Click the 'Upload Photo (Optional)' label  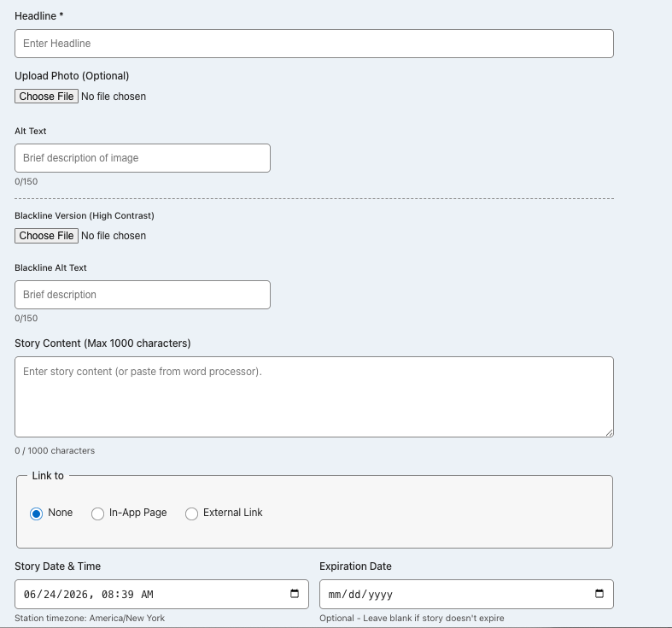pyautogui.click(x=72, y=76)
